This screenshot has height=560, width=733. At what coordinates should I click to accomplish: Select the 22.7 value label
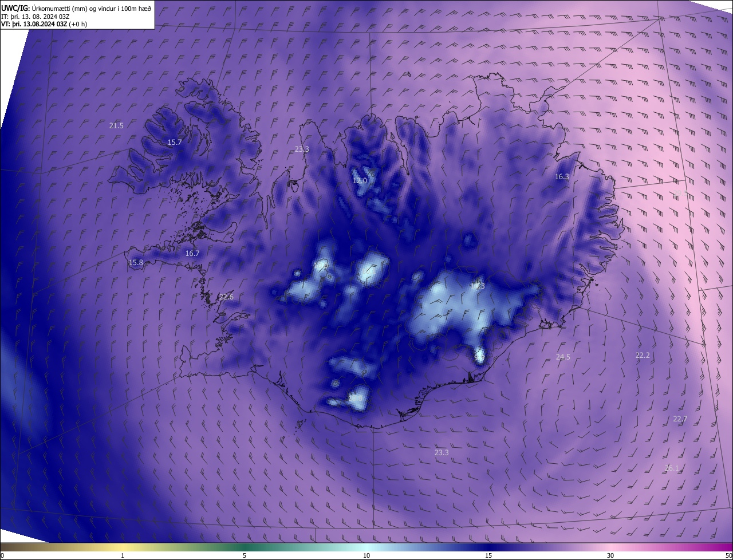tap(680, 419)
